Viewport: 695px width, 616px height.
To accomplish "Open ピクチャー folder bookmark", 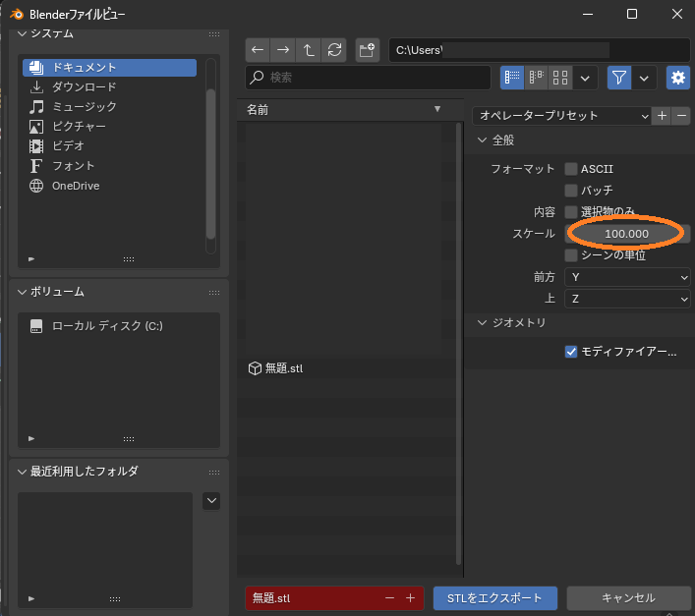I will [x=109, y=127].
